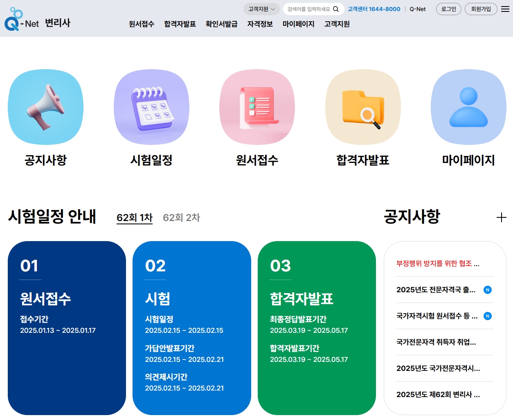Open the 자격정보 menu item

[x=260, y=24]
